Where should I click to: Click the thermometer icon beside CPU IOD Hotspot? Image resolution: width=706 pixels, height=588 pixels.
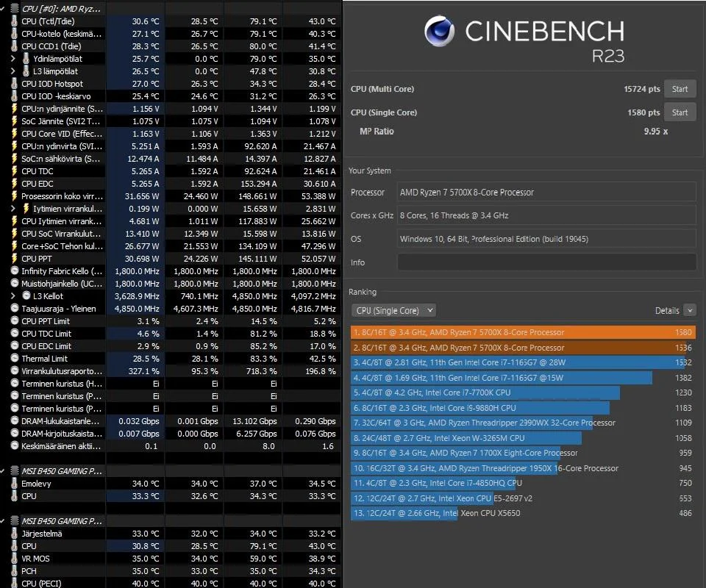(14, 84)
